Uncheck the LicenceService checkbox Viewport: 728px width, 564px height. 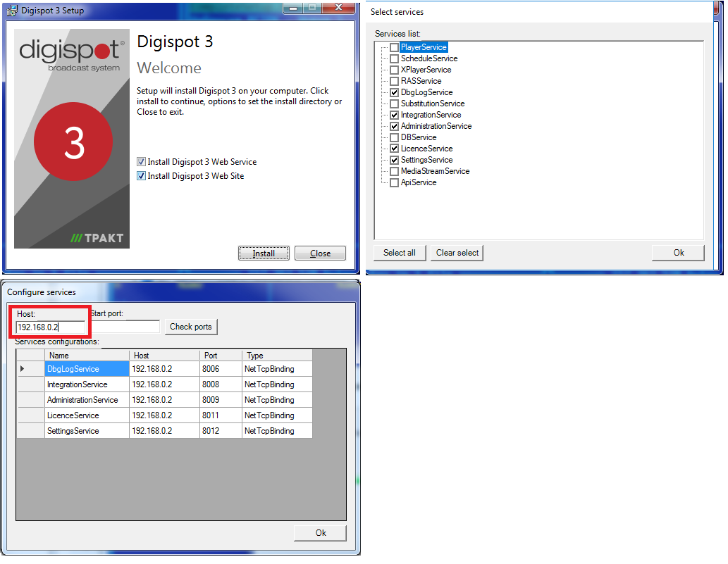(x=394, y=149)
